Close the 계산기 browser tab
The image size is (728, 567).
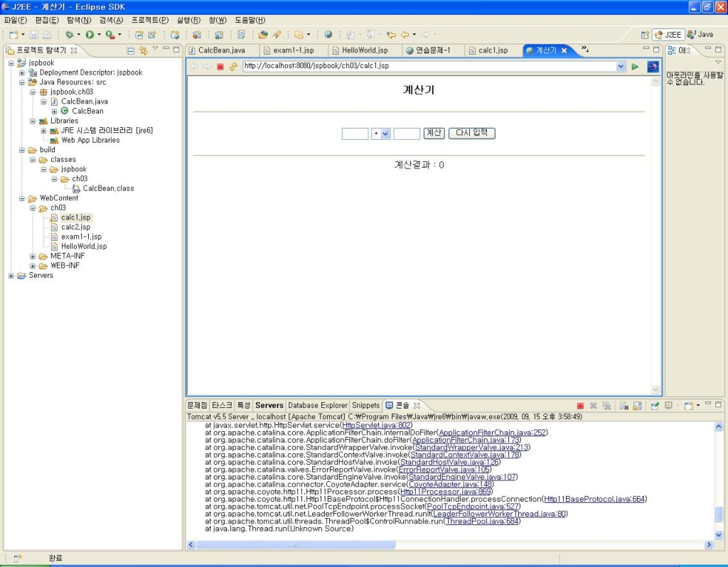pyautogui.click(x=564, y=50)
